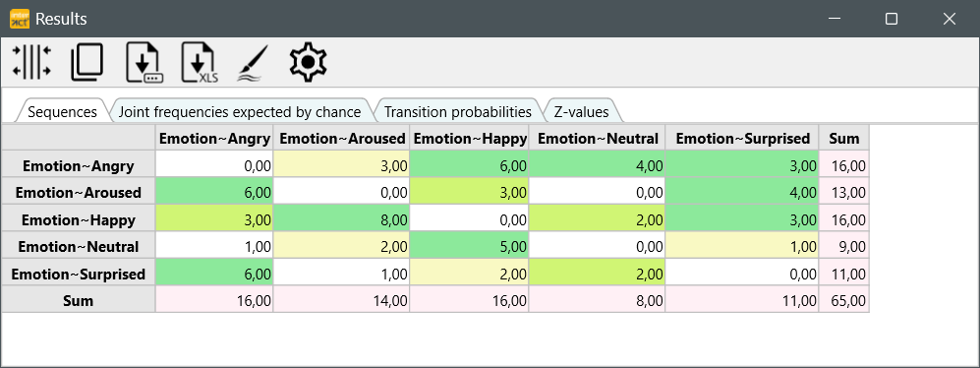Export results to XLS file
The image size is (980, 368).
pos(200,63)
